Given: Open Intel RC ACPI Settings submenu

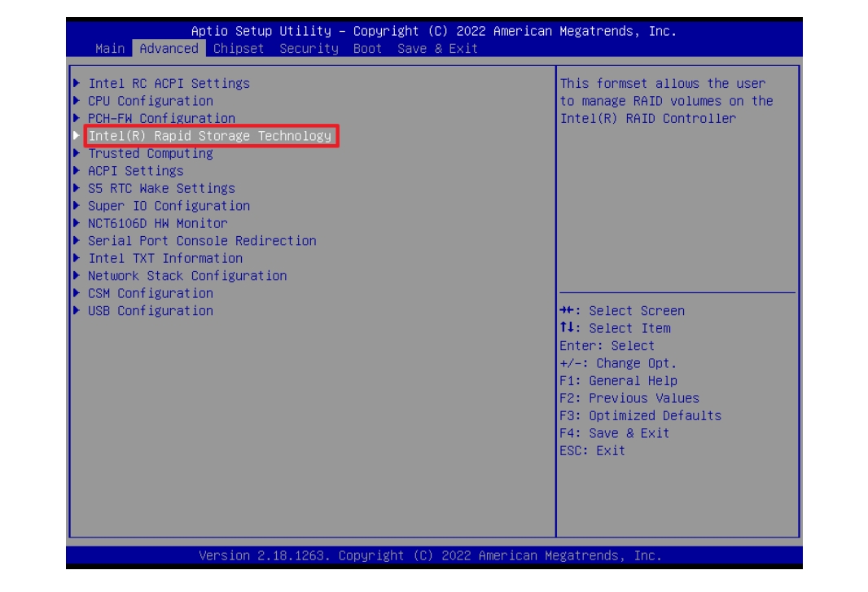Looking at the screenshot, I should coord(169,84).
